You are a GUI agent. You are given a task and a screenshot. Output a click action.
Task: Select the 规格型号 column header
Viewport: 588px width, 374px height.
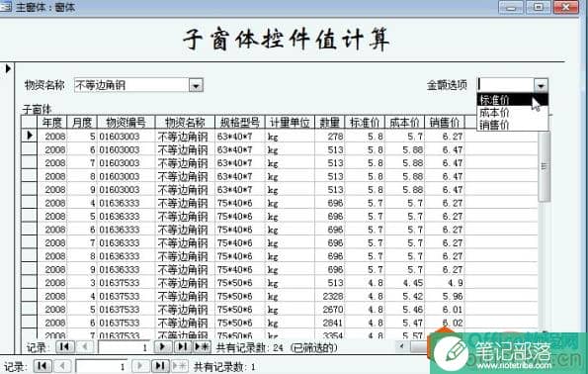point(240,122)
